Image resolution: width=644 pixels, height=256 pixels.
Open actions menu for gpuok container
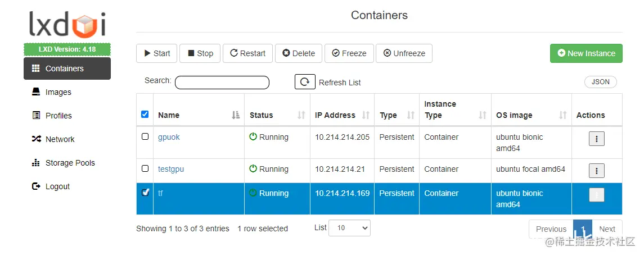coord(596,139)
